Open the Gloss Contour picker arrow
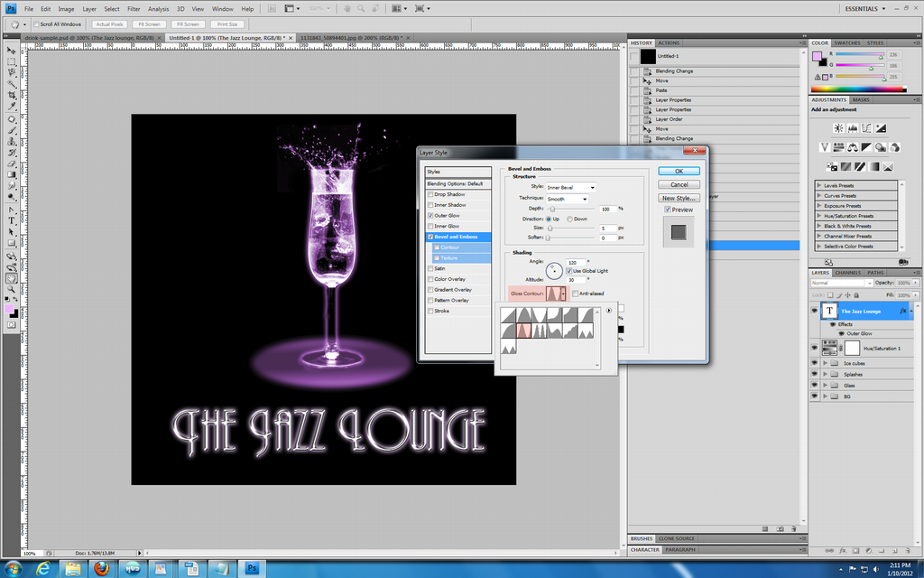 click(x=563, y=294)
